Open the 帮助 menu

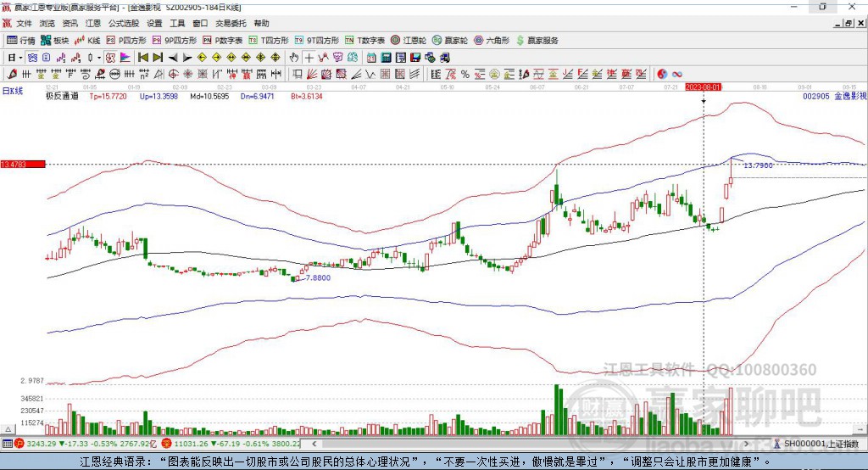[261, 23]
